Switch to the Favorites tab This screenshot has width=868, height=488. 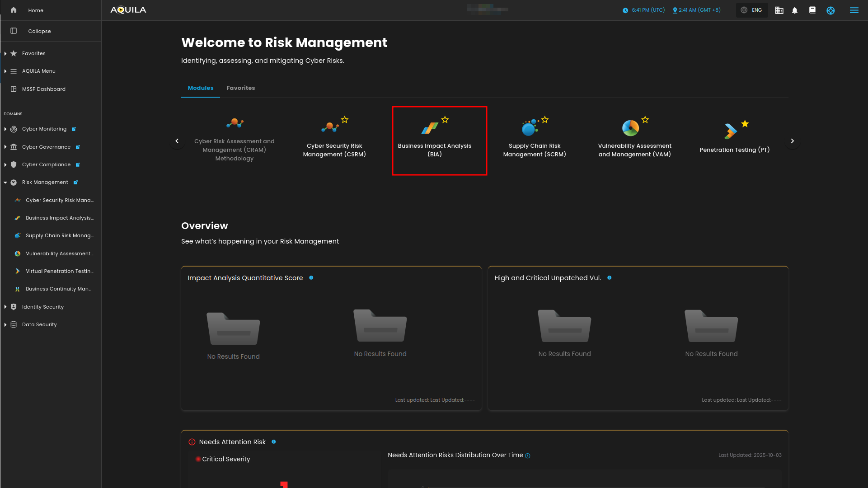(x=240, y=88)
